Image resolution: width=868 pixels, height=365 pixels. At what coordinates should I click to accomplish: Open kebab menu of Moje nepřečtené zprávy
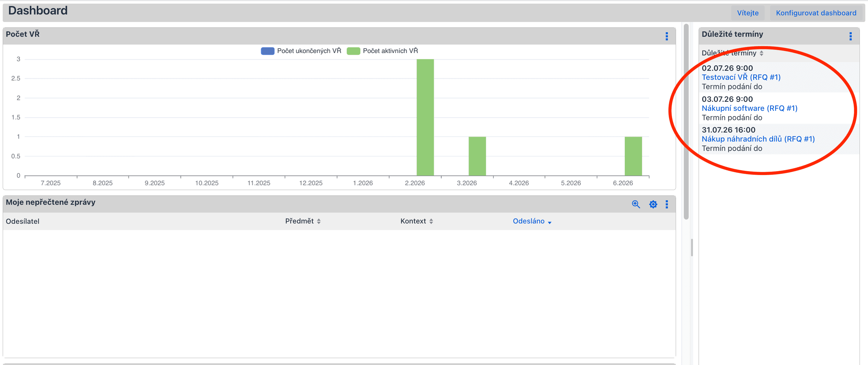(666, 204)
